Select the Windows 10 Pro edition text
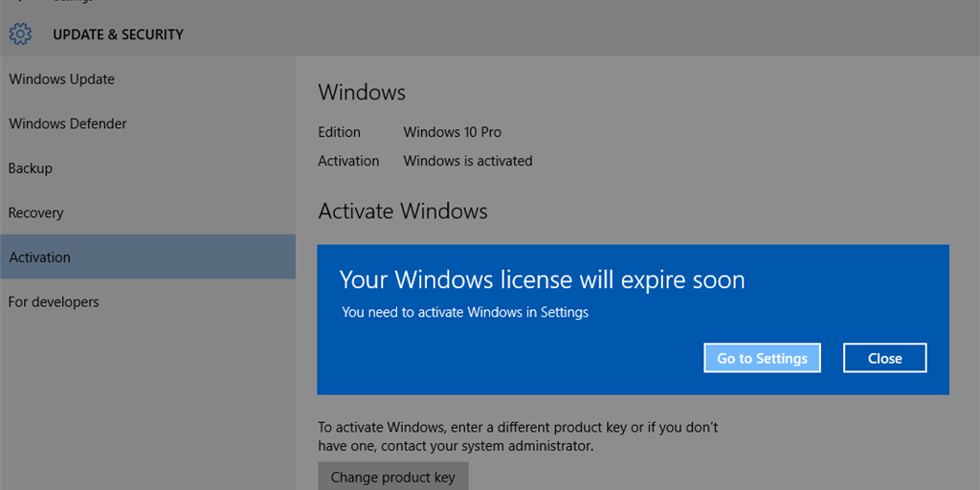 click(452, 132)
